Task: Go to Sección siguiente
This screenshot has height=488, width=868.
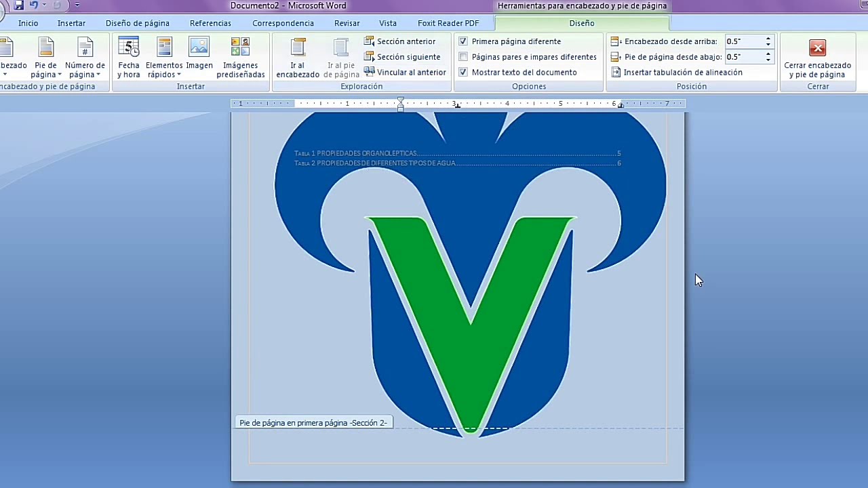Action: [402, 57]
